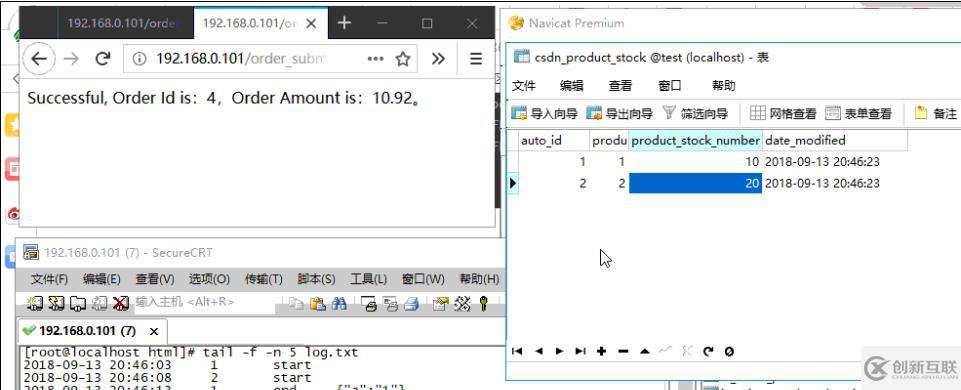Switch to the first 192.168.0.101/orde tab
This screenshot has height=390, width=961.
(x=121, y=23)
